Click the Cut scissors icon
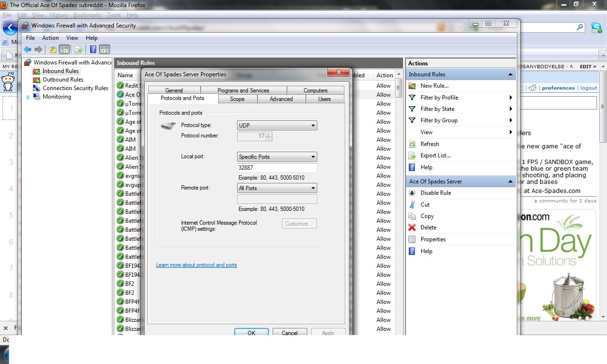The height and width of the screenshot is (364, 607). [412, 204]
